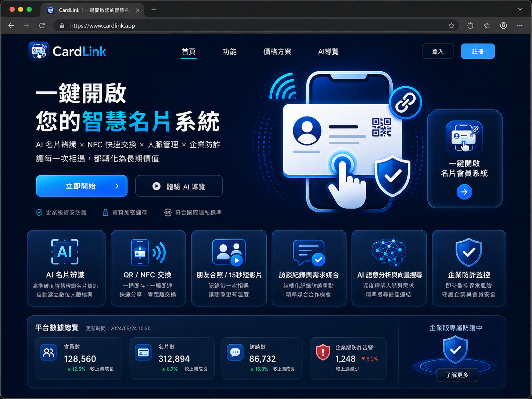Click the 朋友合照 / 15秒短影片 people icon
532x399 pixels.
(229, 252)
